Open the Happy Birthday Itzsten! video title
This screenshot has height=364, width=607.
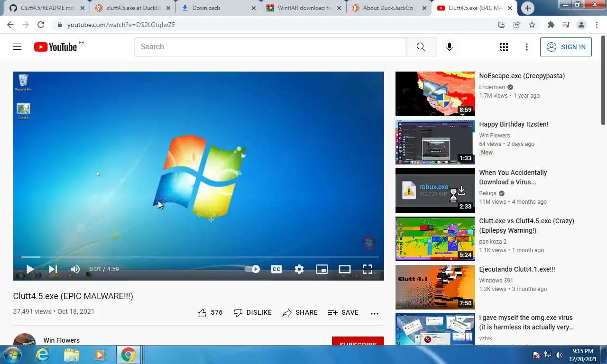pyautogui.click(x=514, y=124)
